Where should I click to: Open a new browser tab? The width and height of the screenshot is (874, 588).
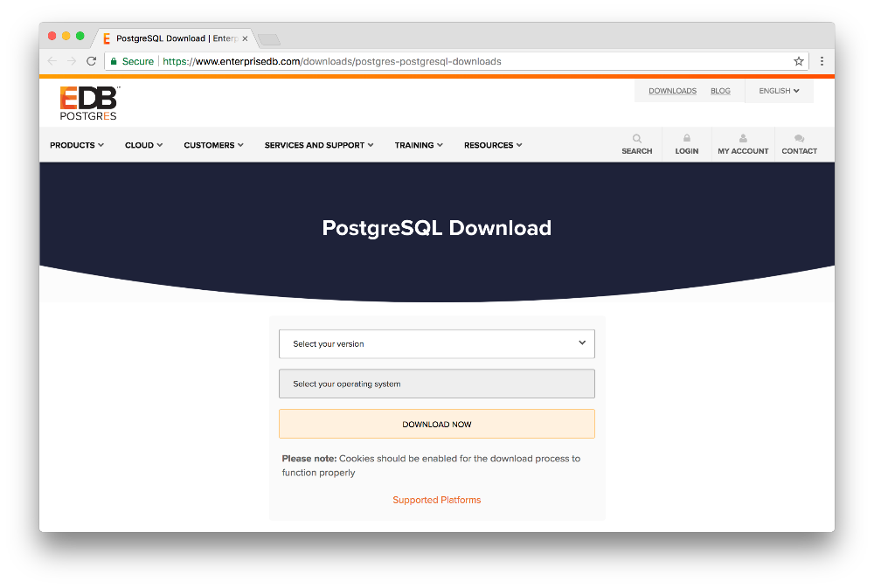[269, 39]
